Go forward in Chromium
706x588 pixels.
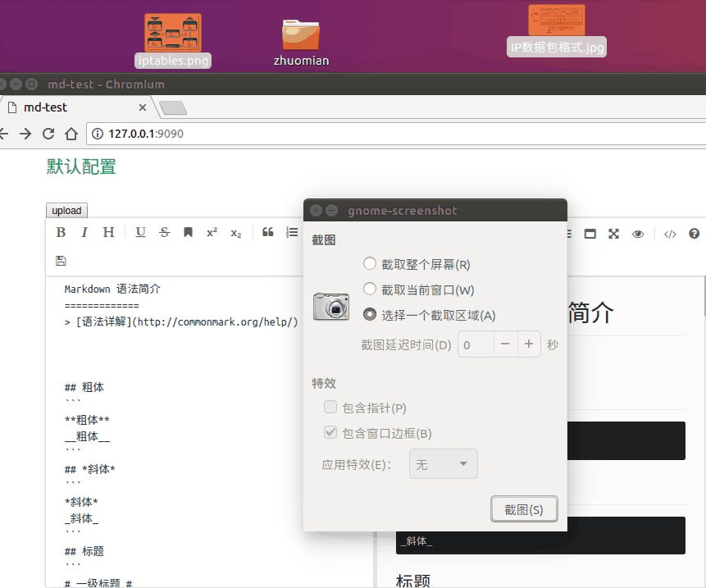point(25,134)
